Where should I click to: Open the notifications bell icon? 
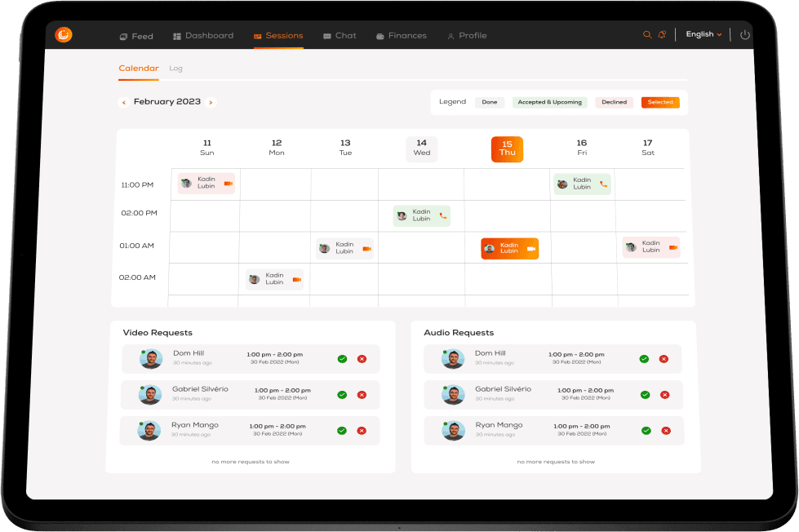[x=662, y=34]
